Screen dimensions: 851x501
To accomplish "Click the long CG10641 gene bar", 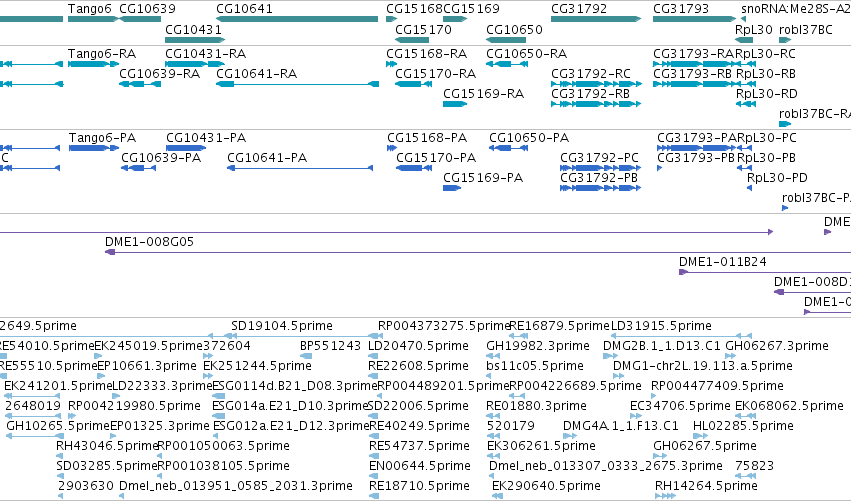I will tap(297, 19).
